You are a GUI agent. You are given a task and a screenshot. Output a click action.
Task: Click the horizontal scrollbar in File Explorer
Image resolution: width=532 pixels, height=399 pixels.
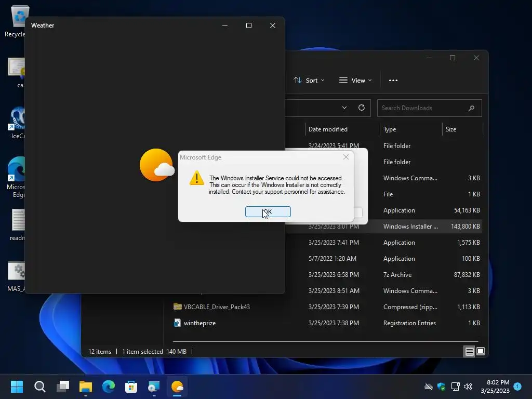pos(325,341)
